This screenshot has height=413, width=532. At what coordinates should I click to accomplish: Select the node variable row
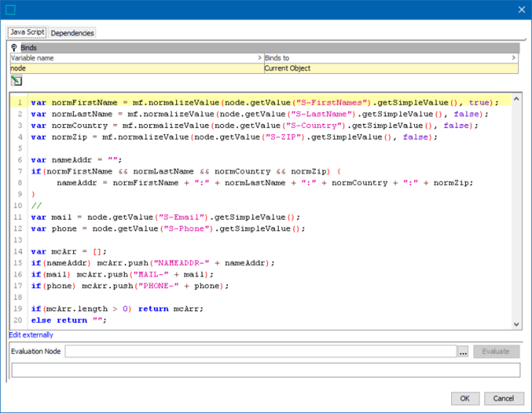click(136, 68)
